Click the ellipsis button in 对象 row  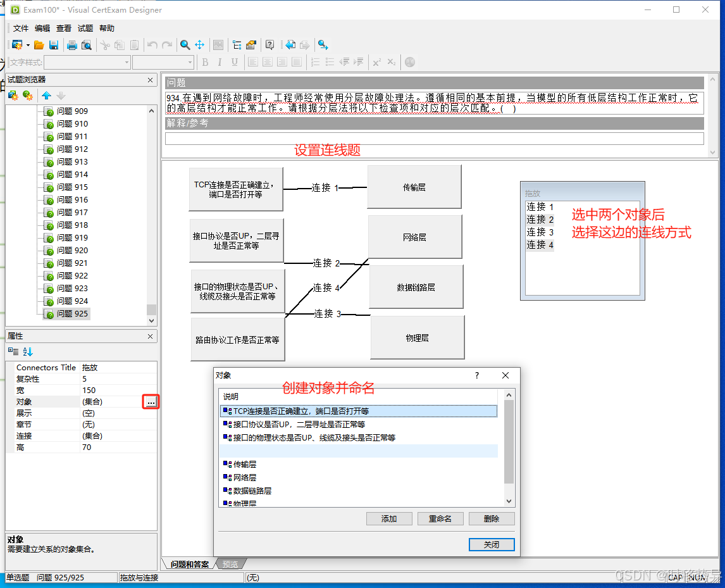(x=151, y=401)
